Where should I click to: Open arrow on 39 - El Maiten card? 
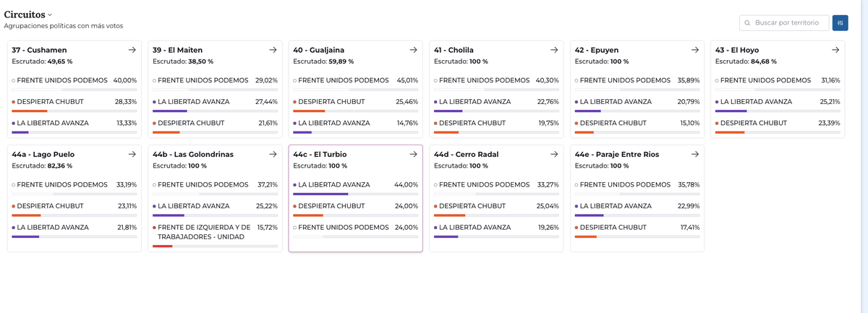coord(273,50)
